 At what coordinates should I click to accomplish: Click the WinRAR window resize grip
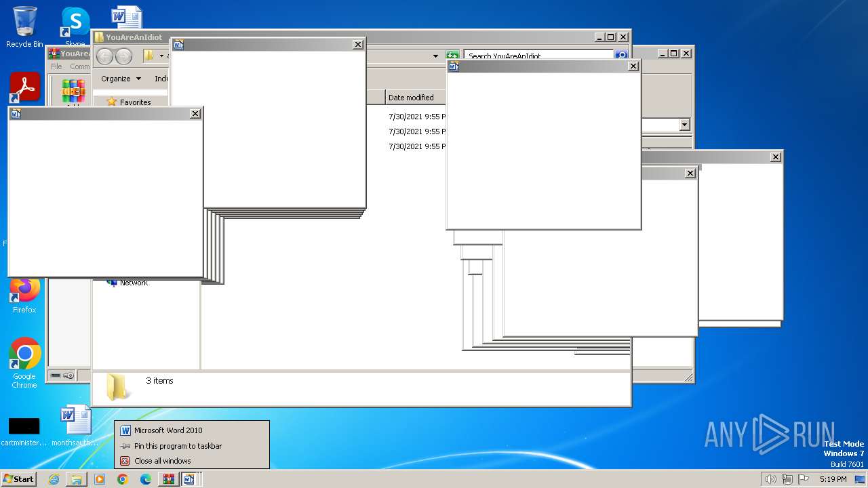688,378
